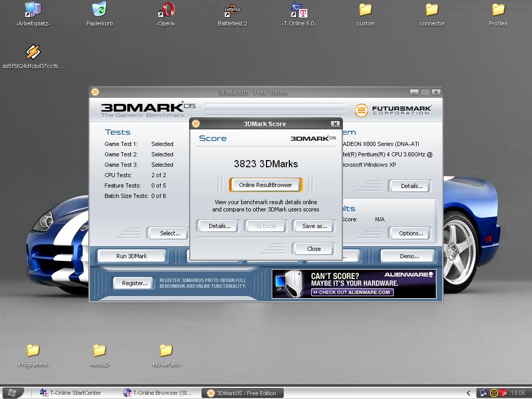Image resolution: width=532 pixels, height=399 pixels.
Task: Click the Score heading in the dialog
Action: tap(212, 138)
